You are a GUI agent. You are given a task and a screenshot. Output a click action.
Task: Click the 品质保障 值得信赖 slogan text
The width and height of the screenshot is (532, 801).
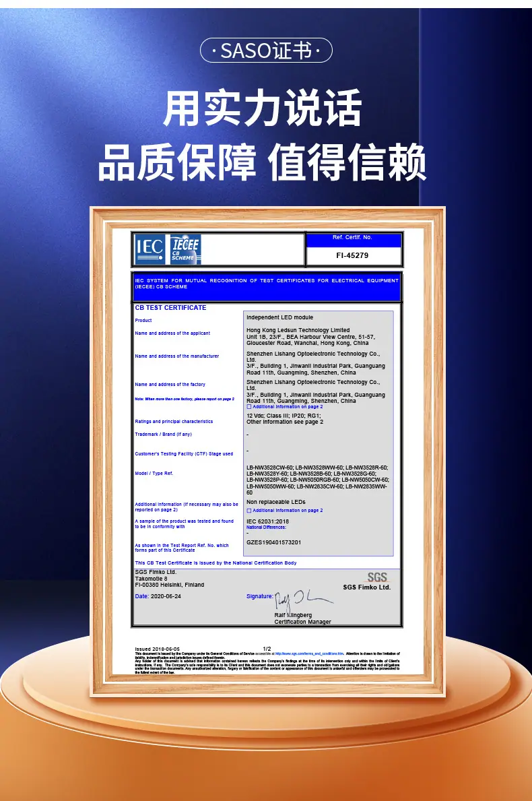(262, 162)
